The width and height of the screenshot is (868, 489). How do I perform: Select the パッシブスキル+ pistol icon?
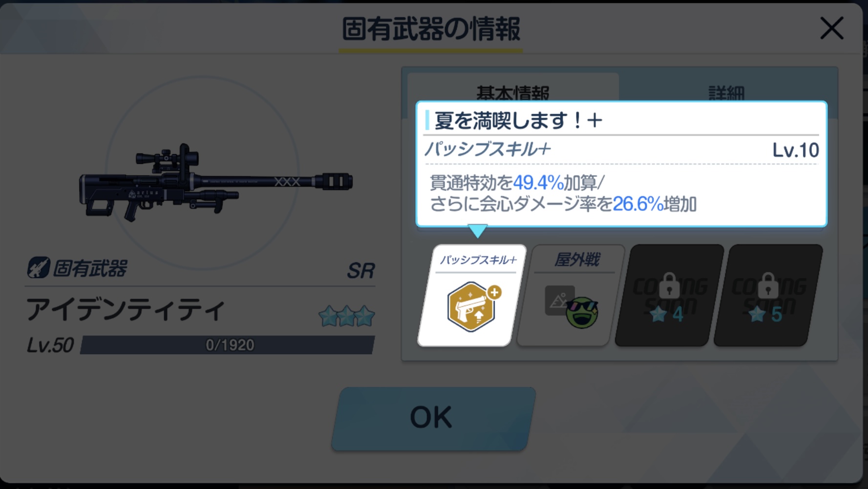472,307
